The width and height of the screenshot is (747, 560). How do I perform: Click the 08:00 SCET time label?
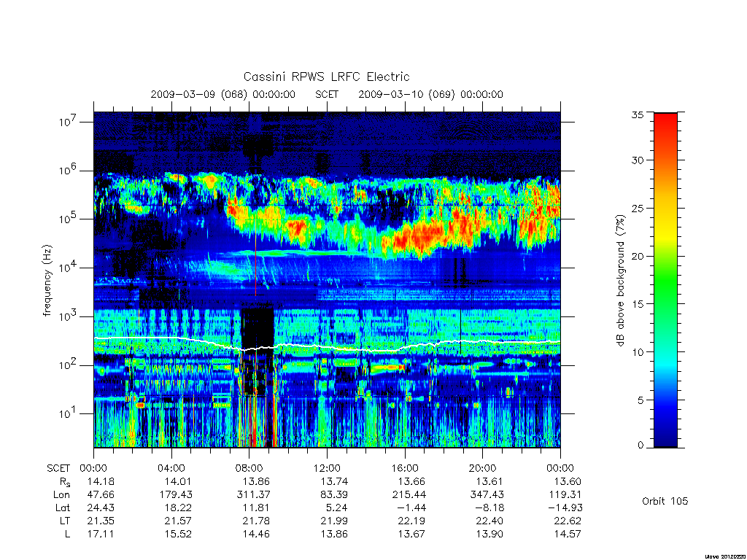(249, 468)
